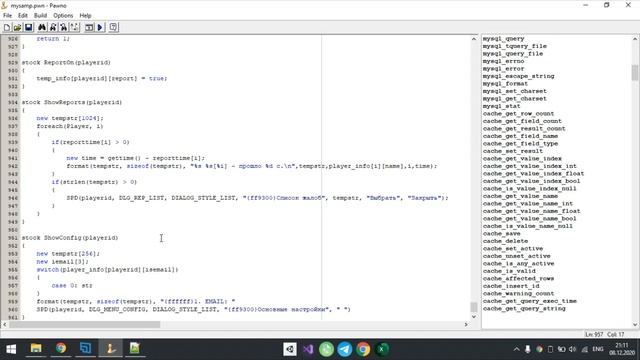Viewport: 640px width, 360px height.
Task: Click the code editor's scroll up arrow
Action: [474, 39]
